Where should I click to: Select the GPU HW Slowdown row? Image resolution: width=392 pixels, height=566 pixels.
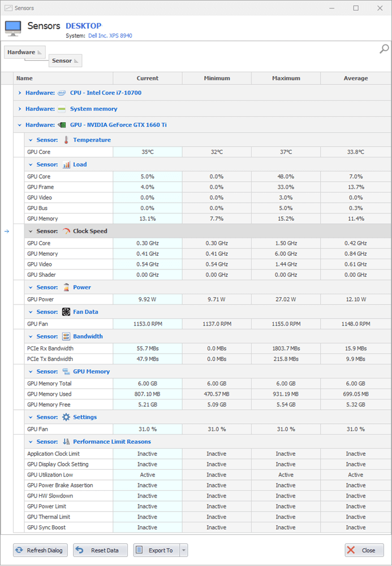point(208,496)
